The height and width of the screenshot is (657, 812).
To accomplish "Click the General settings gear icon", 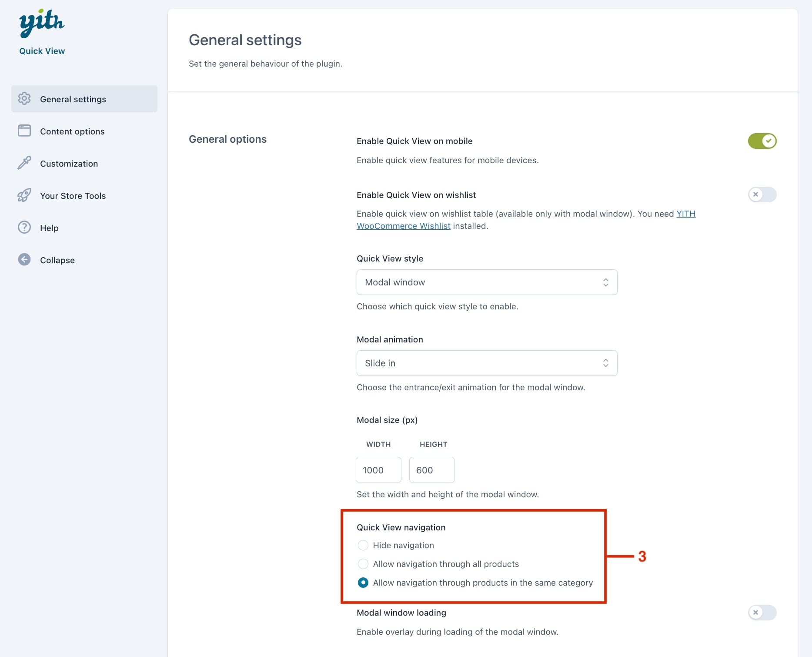I will pyautogui.click(x=24, y=99).
